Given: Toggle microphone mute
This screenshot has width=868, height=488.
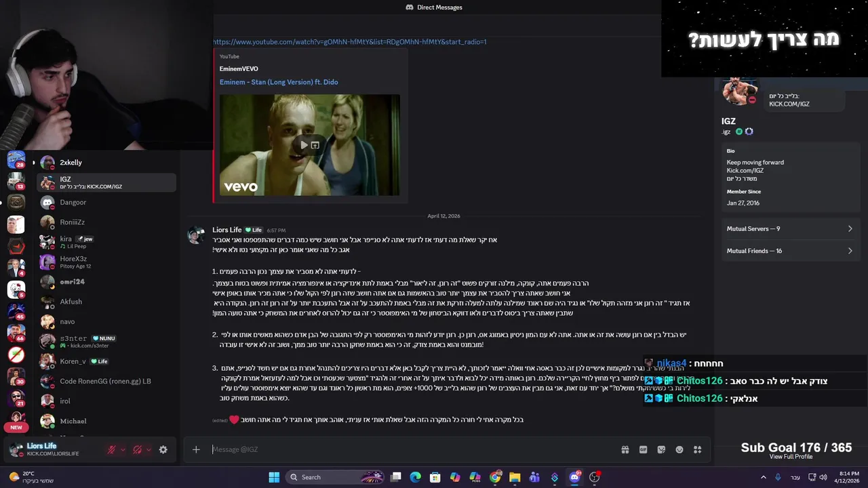Looking at the screenshot, I should click(111, 449).
